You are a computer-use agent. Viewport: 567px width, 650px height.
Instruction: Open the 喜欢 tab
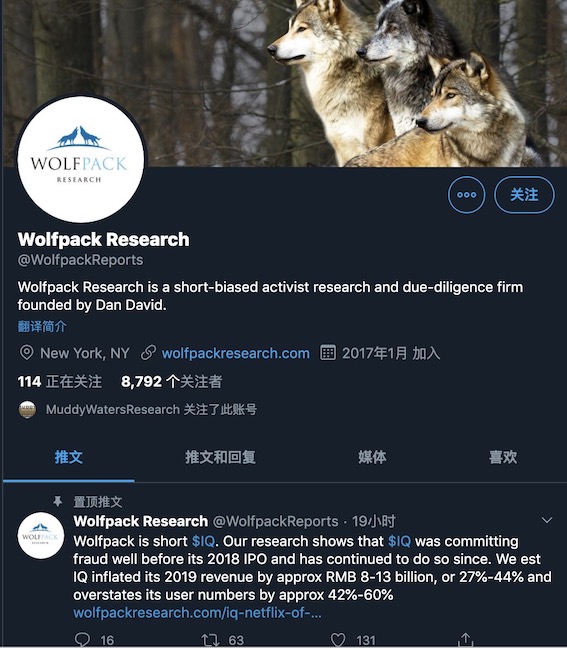[503, 457]
